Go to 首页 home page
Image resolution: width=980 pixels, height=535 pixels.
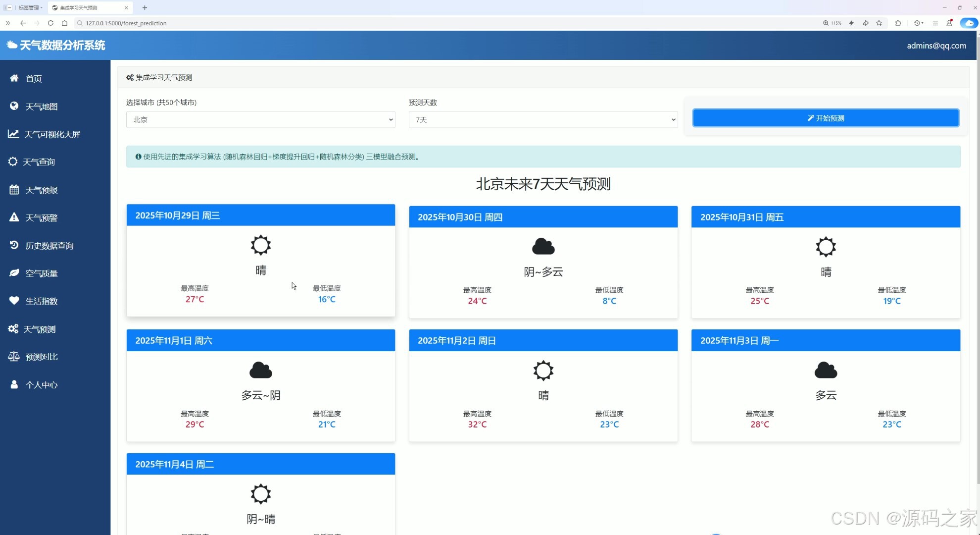33,78
